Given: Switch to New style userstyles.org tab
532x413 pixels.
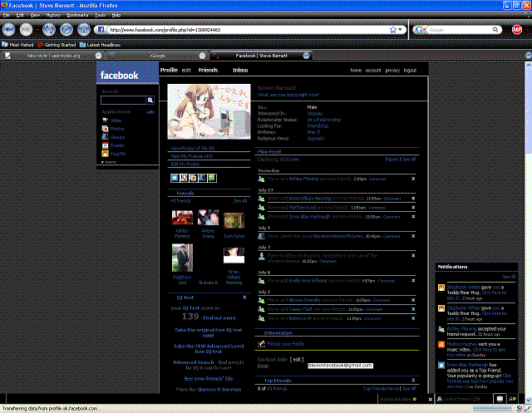Looking at the screenshot, I should 53,56.
